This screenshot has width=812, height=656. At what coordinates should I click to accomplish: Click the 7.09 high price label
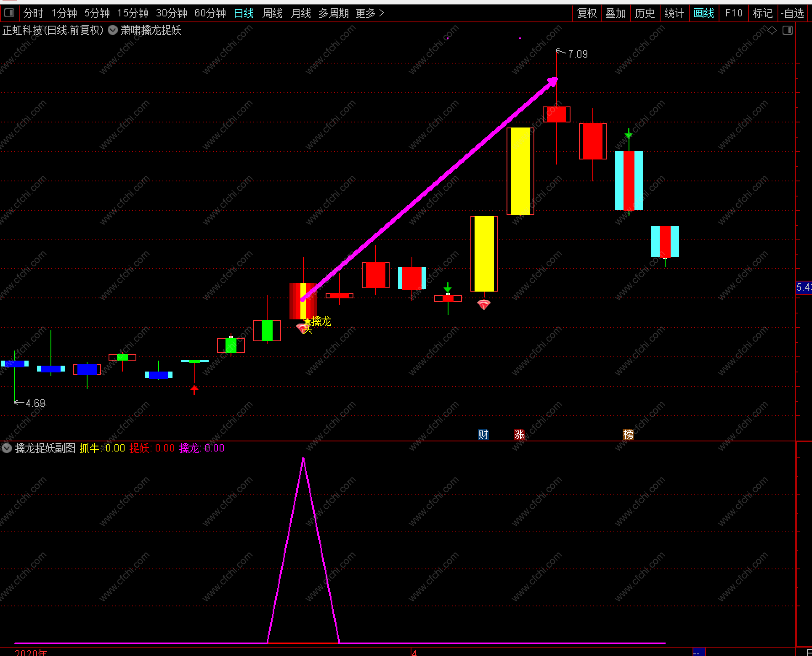tap(577, 54)
